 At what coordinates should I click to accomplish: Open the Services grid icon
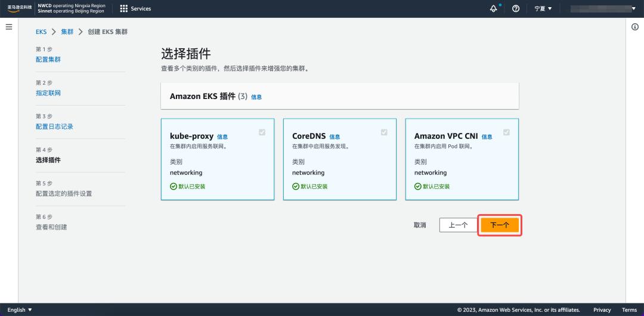pos(123,8)
